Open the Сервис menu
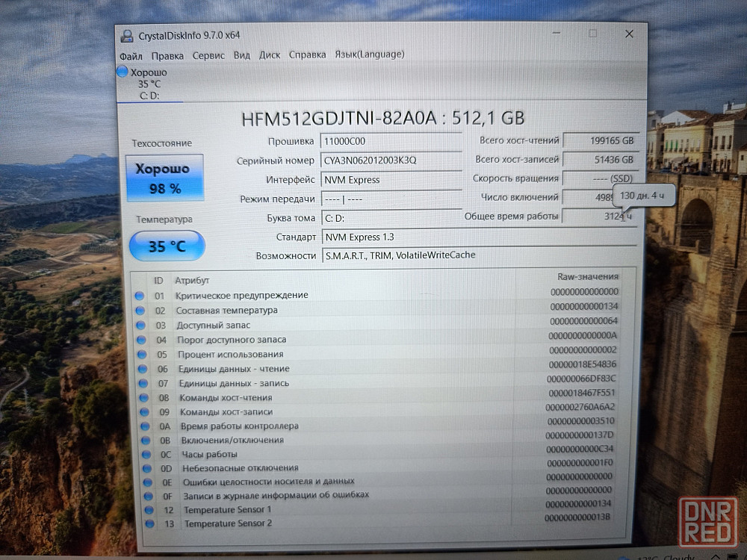Image resolution: width=747 pixels, height=560 pixels. pyautogui.click(x=208, y=55)
